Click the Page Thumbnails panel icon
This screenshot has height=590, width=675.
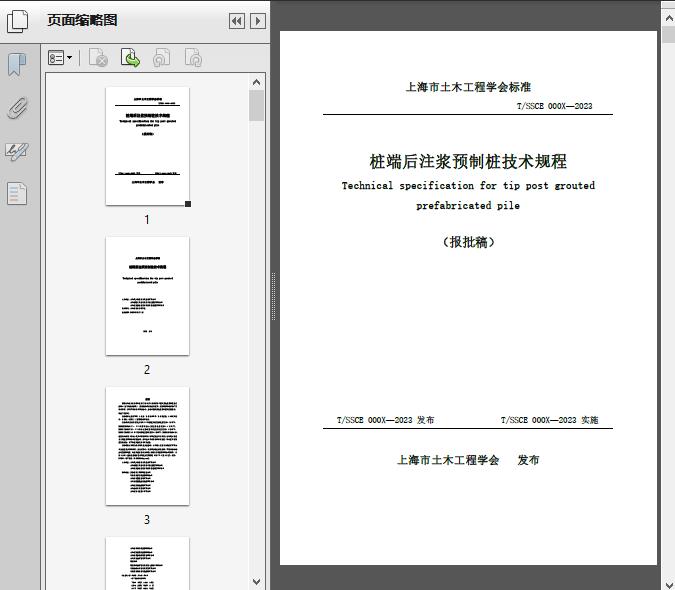pos(18,21)
